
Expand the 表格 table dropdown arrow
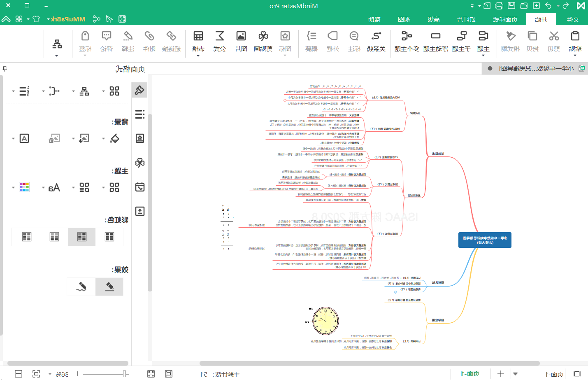point(198,56)
